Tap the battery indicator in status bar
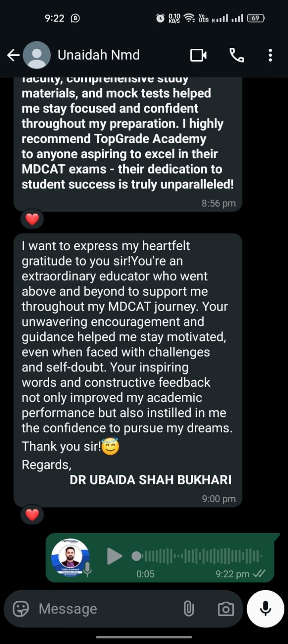Screen dimensions: 288x644 tap(256, 18)
